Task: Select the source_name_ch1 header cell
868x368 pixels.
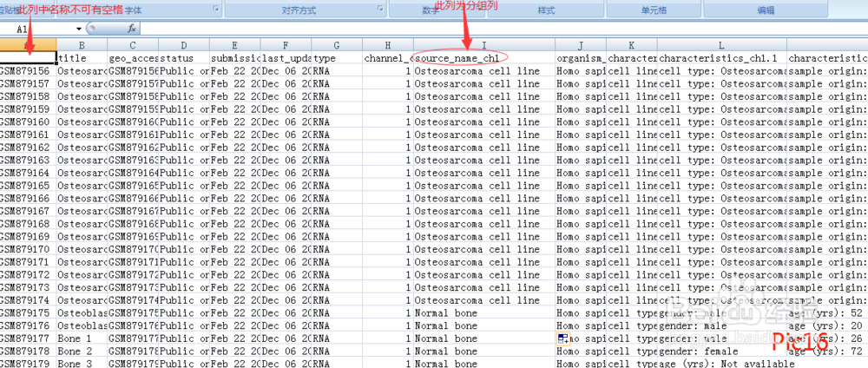Action: coord(483,58)
